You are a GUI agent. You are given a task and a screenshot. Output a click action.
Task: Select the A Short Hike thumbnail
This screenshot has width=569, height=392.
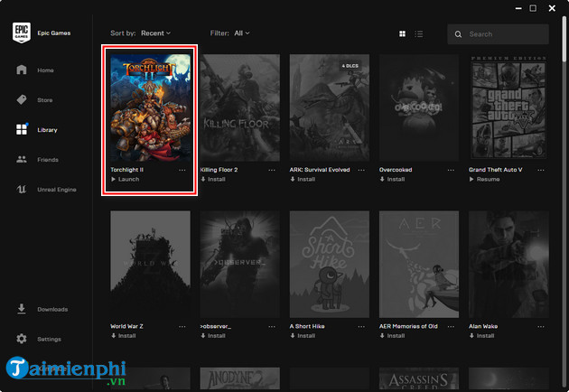[x=330, y=264]
